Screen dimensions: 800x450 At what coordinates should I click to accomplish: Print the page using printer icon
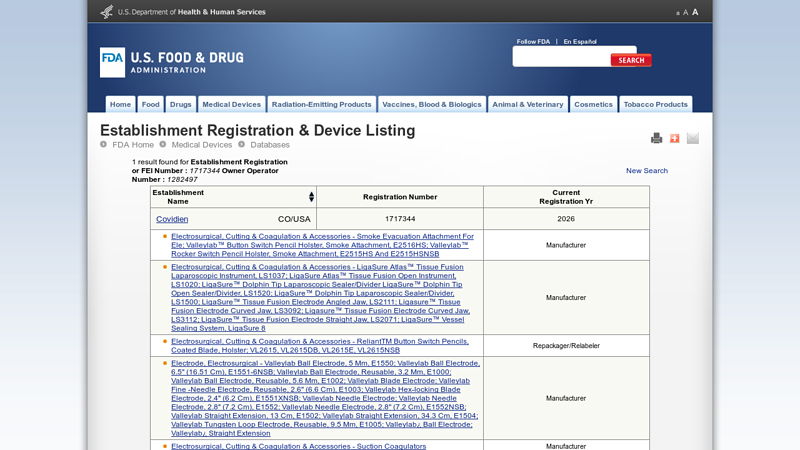(x=657, y=138)
